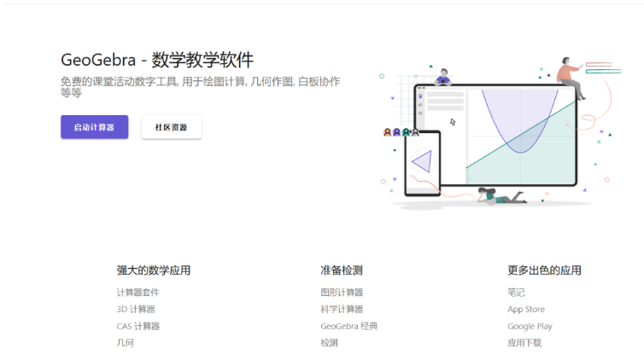644x360 pixels.
Task: Open the 笔记 link
Action: tap(516, 293)
